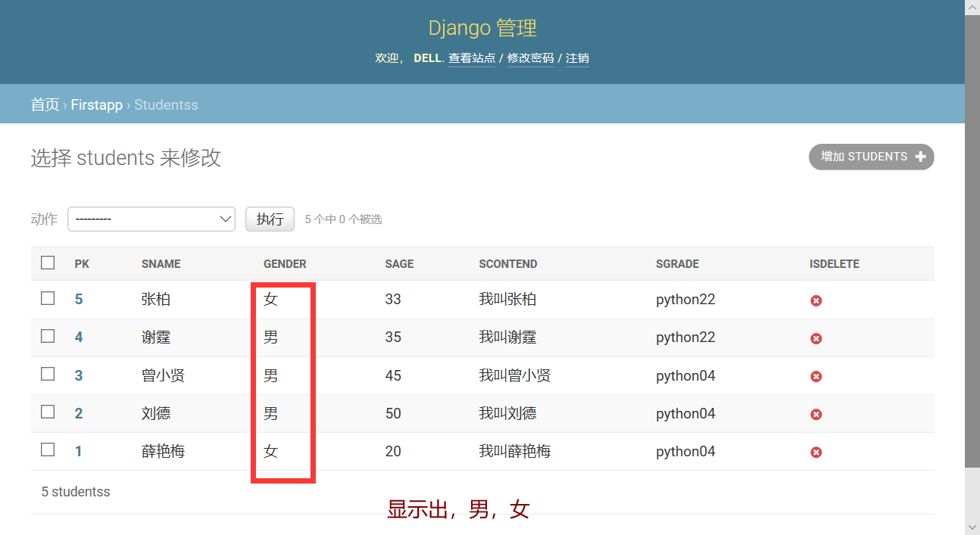Image resolution: width=980 pixels, height=535 pixels.
Task: Click the PK column header
Action: pyautogui.click(x=82, y=264)
